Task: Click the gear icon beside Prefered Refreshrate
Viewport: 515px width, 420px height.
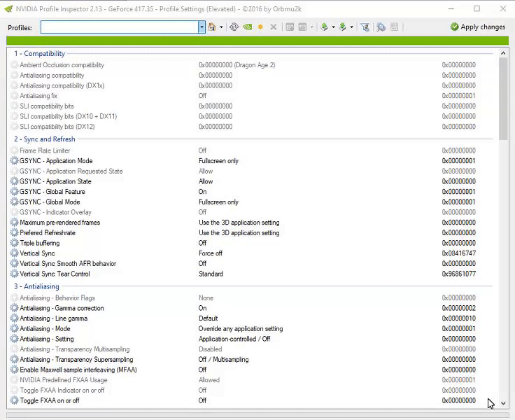Action: (x=14, y=232)
